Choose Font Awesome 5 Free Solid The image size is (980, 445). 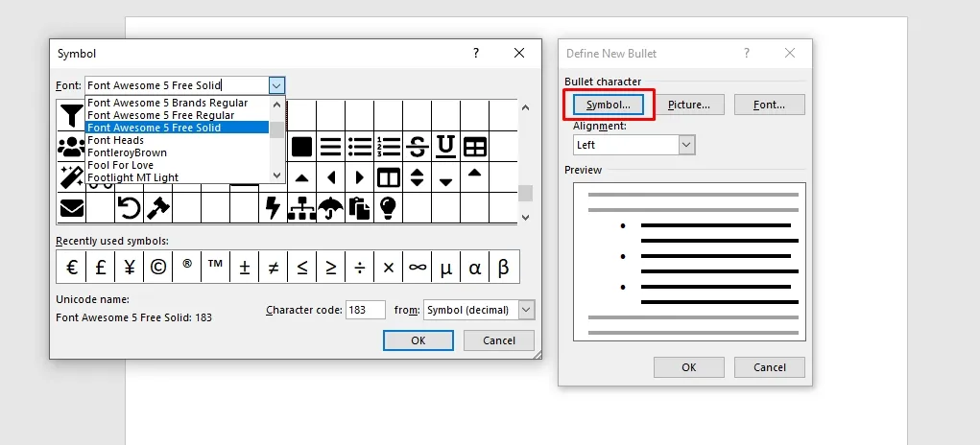click(x=178, y=128)
